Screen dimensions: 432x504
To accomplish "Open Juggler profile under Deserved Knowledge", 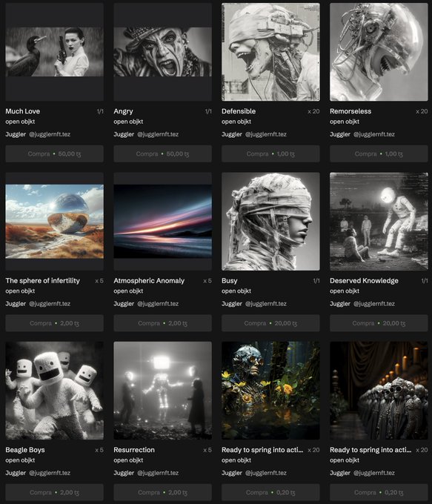I will pos(362,304).
